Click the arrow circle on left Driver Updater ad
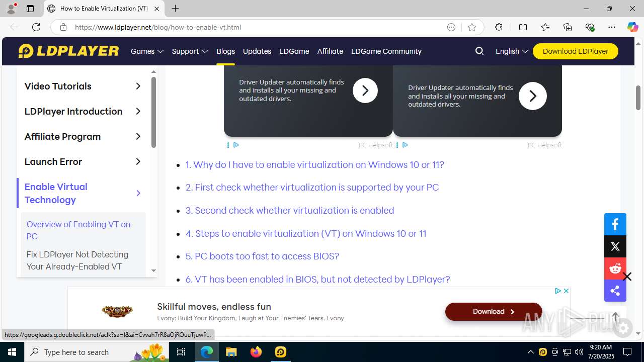The image size is (644, 362). tap(365, 90)
